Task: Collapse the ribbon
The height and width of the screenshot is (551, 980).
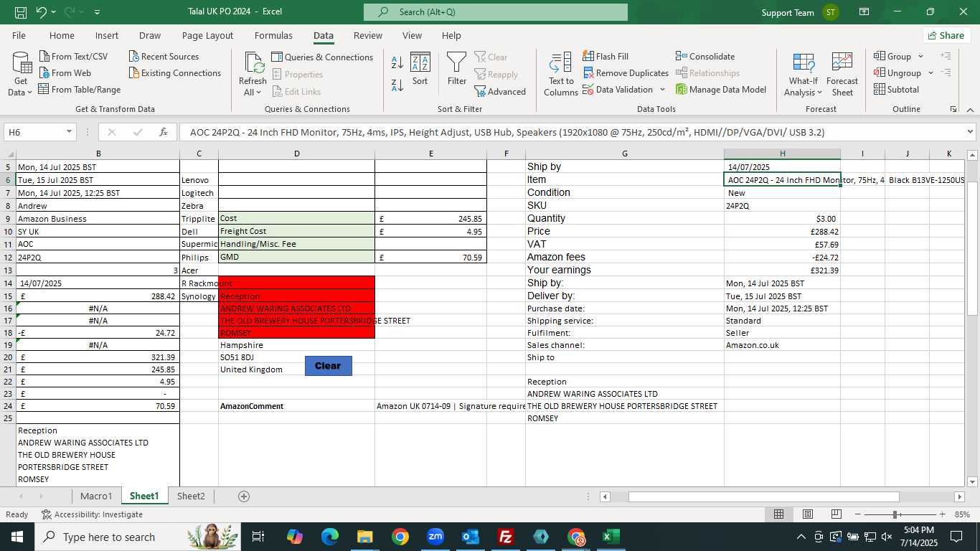Action: (970, 109)
